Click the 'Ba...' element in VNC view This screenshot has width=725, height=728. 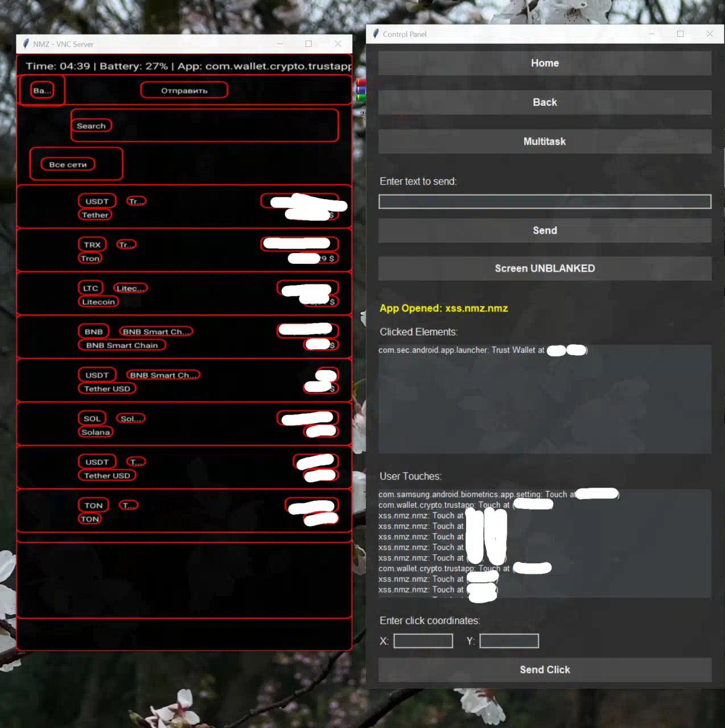point(42,90)
